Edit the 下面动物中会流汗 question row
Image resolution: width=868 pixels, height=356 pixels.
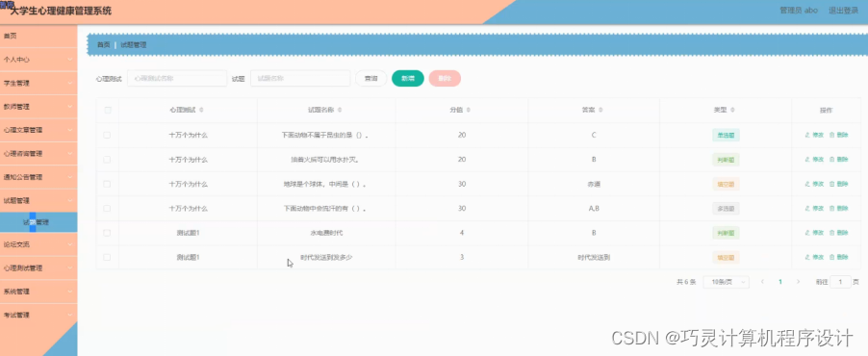pyautogui.click(x=814, y=208)
